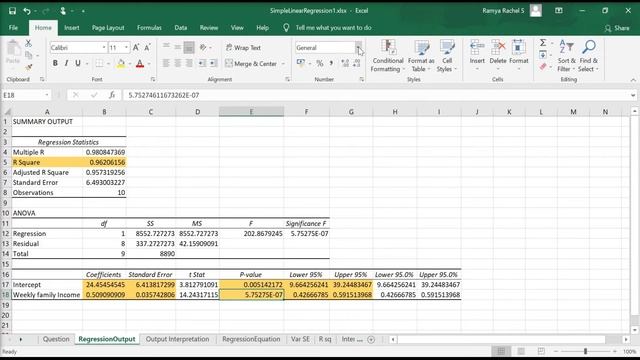Click Find & Select button
The image size is (640, 360).
(588, 56)
